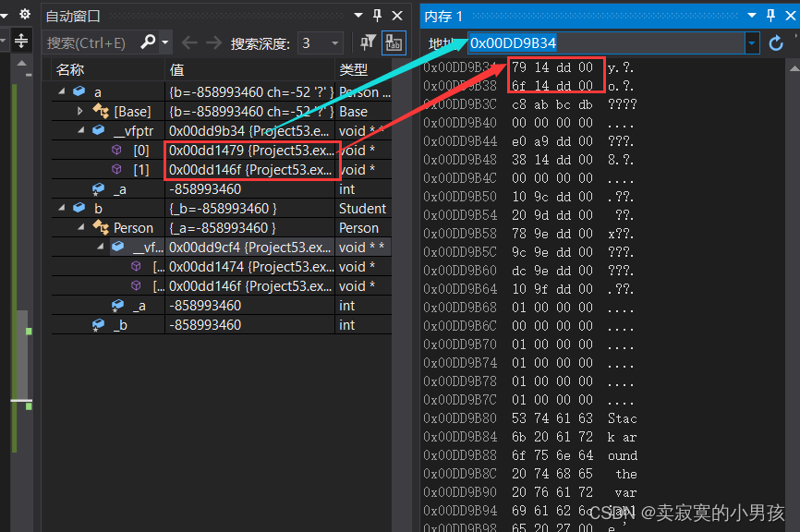Screen dimensions: 800x532
Task: Click the magnifier search icon
Action: (x=148, y=42)
